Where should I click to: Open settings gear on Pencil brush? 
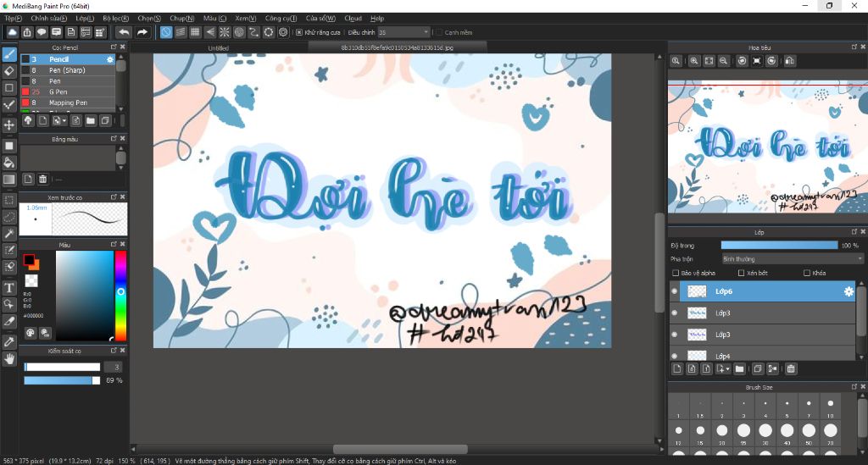[x=110, y=59]
